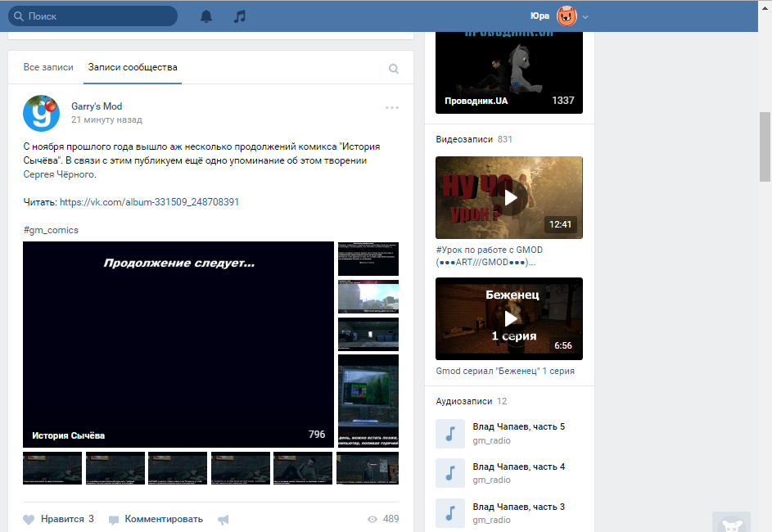Click the #gm_comics hashtag
772x532 pixels.
(51, 230)
